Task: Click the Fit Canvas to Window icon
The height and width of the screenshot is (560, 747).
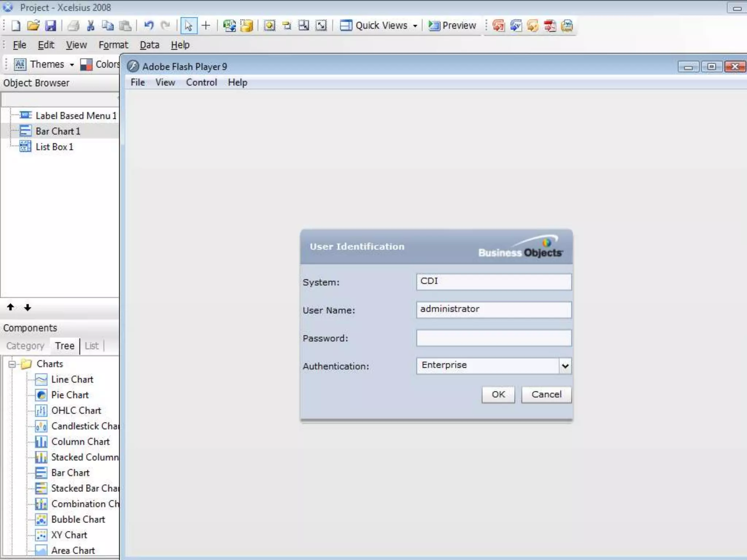Action: [321, 26]
